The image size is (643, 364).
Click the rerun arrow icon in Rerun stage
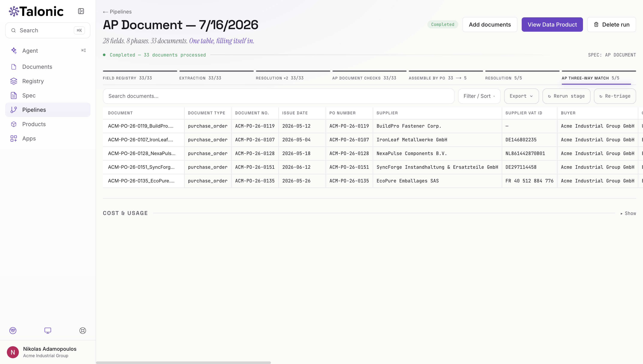click(550, 96)
